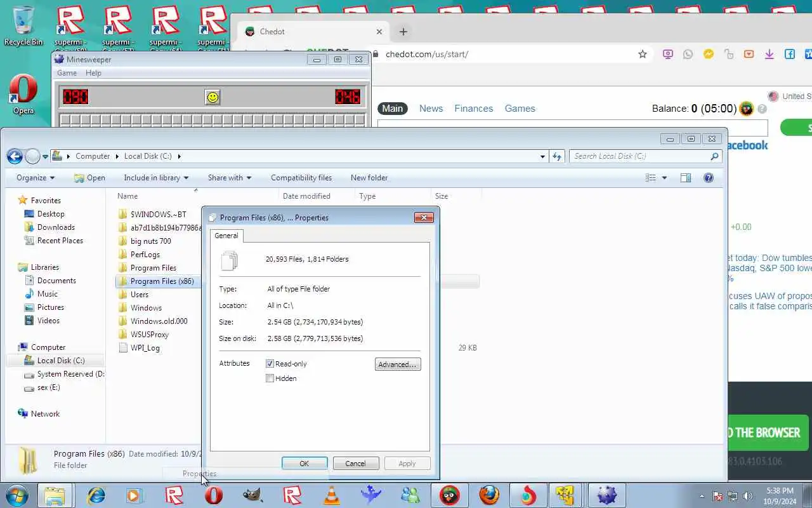The width and height of the screenshot is (812, 508).
Task: Uncheck the Read-only attribute checkbox
Action: 270,364
